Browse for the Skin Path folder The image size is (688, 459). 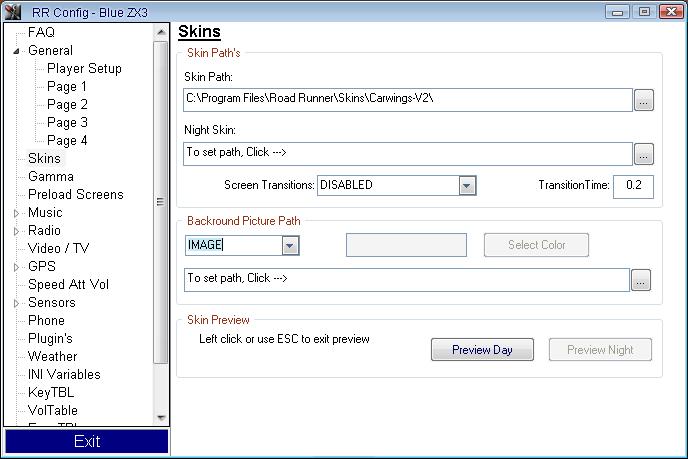(x=644, y=100)
